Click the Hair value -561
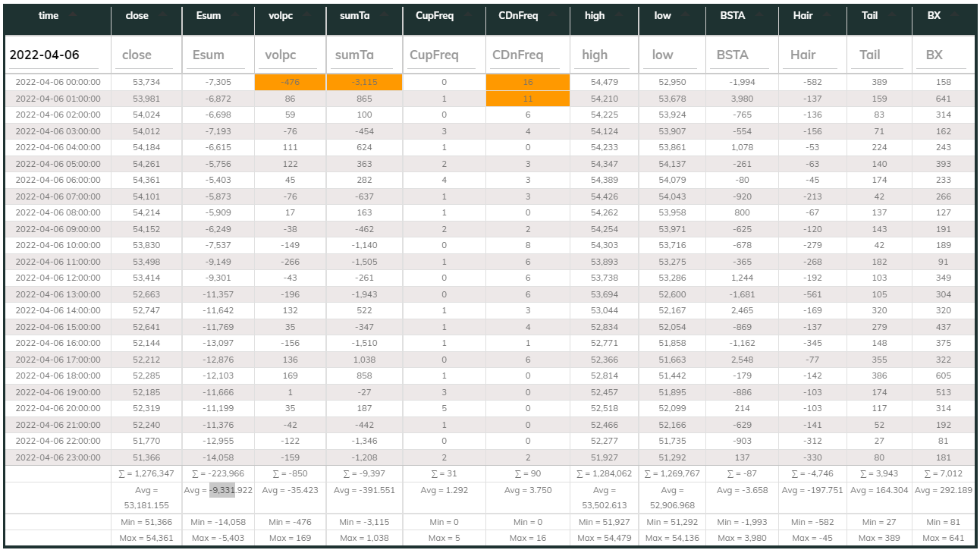 pos(812,294)
